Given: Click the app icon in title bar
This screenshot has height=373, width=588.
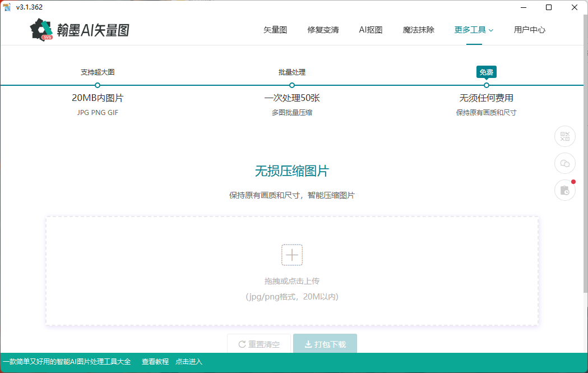Looking at the screenshot, I should point(7,7).
